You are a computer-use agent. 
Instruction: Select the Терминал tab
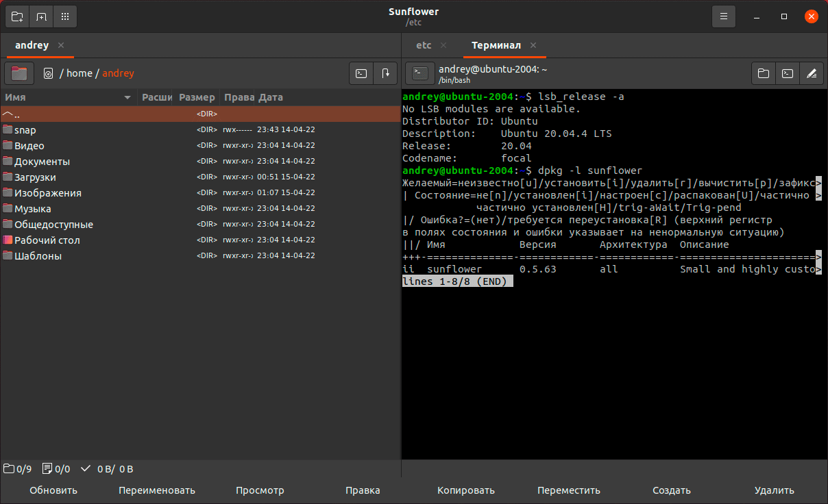coord(496,45)
